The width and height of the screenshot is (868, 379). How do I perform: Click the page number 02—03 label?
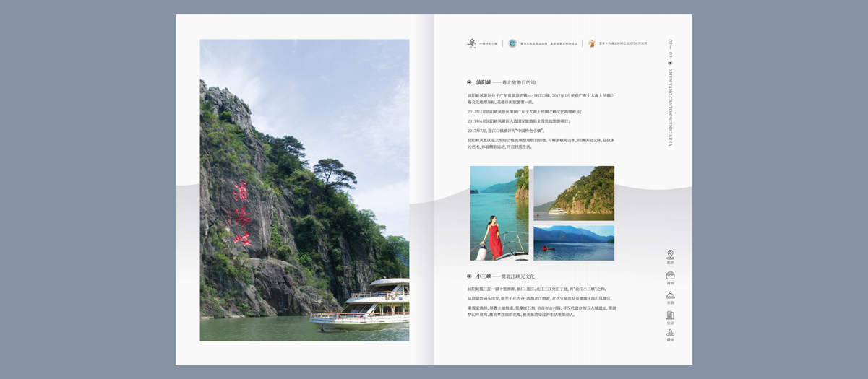click(x=670, y=48)
